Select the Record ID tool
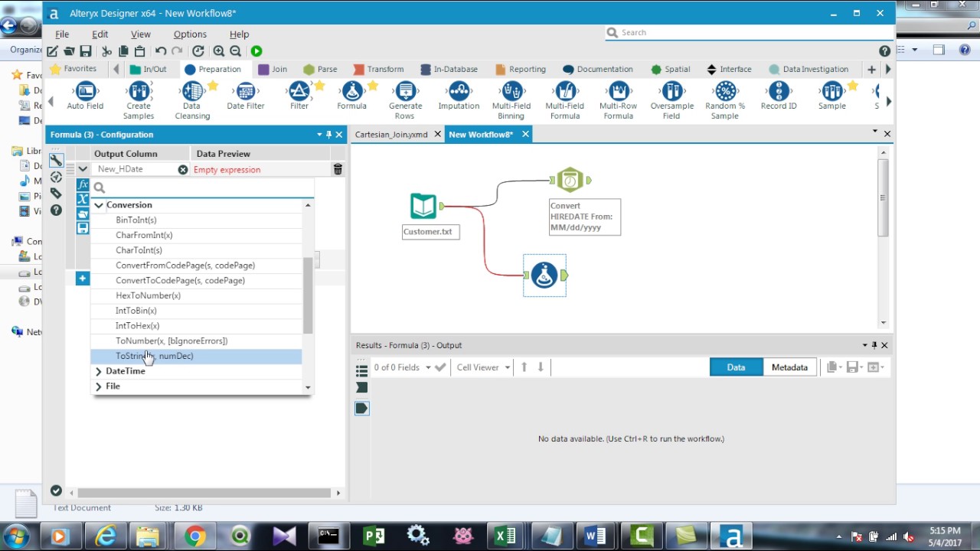The width and height of the screenshot is (980, 551). coord(779,96)
